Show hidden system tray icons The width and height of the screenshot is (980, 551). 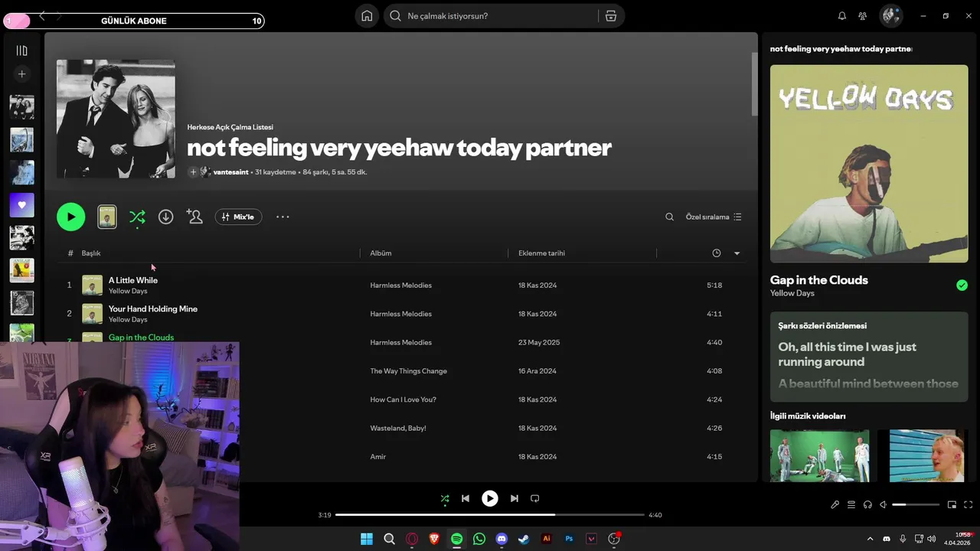[870, 539]
